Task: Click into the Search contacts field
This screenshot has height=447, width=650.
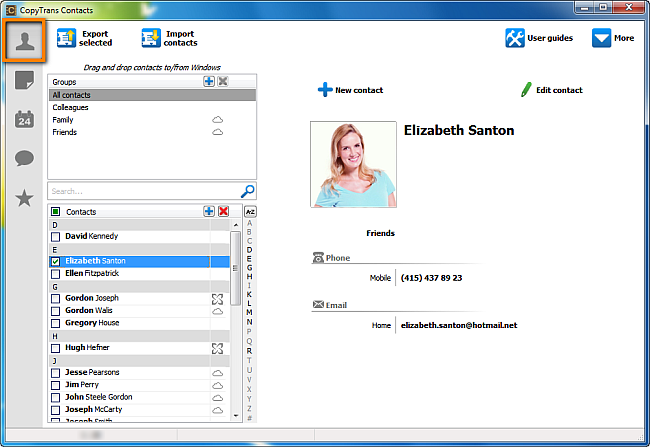Action: 144,191
